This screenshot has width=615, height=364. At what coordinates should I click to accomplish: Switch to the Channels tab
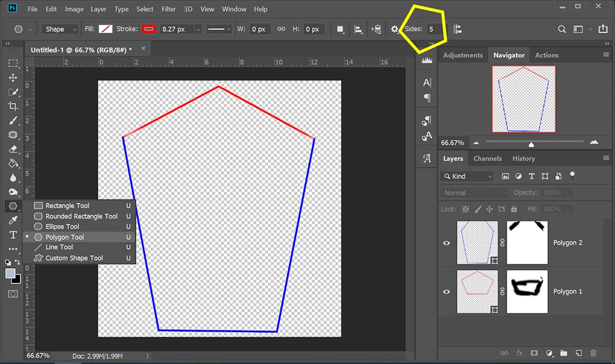click(x=488, y=159)
